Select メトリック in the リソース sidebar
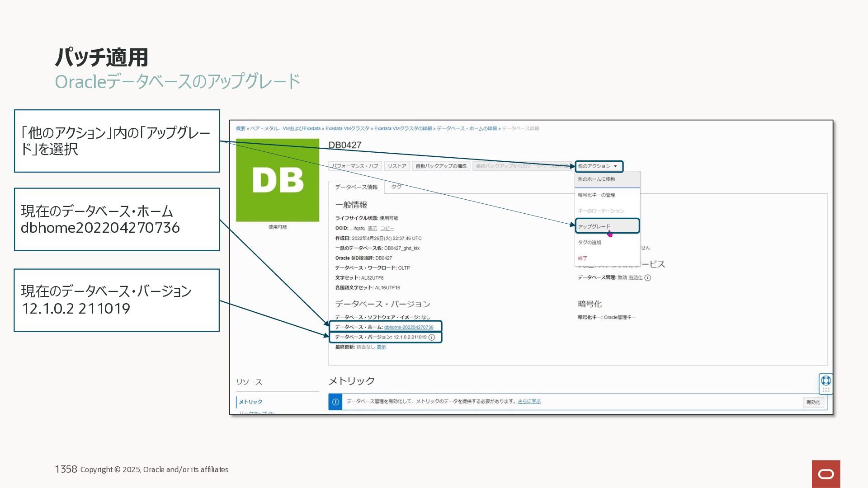This screenshot has width=868, height=488. pos(250,402)
